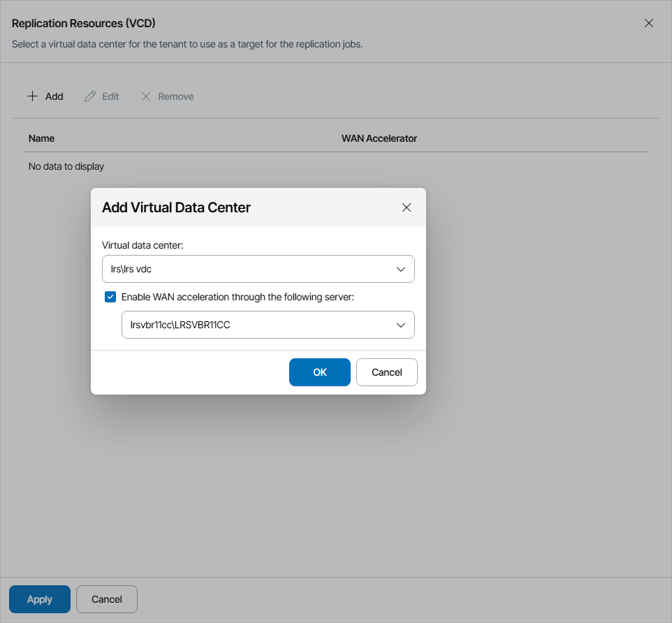Viewport: 672px width, 623px height.
Task: Toggle the Enable WAN acceleration checkbox
Action: (x=110, y=297)
